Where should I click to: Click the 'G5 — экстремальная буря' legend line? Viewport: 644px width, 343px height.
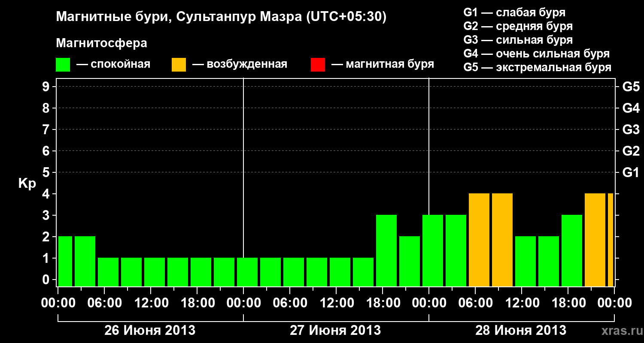tap(537, 68)
